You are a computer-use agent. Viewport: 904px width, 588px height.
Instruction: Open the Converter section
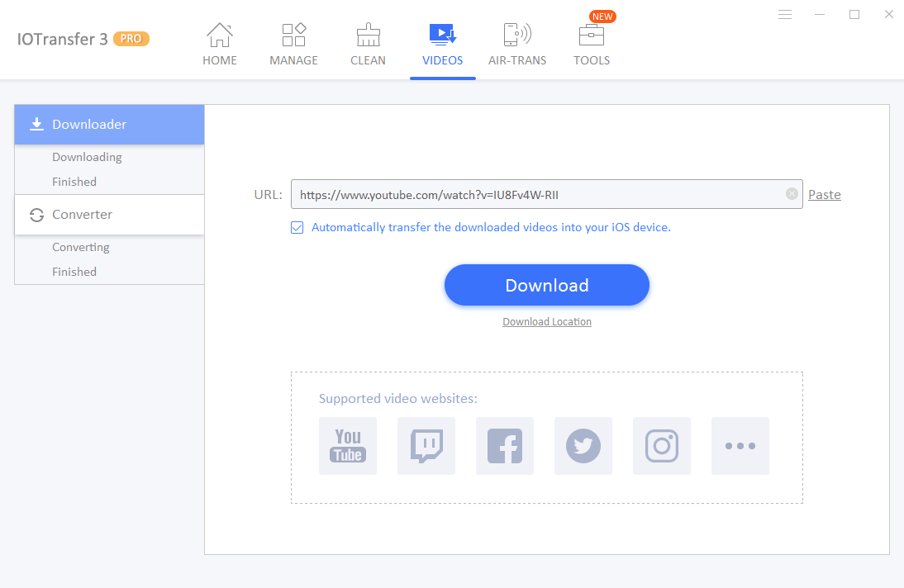tap(82, 214)
